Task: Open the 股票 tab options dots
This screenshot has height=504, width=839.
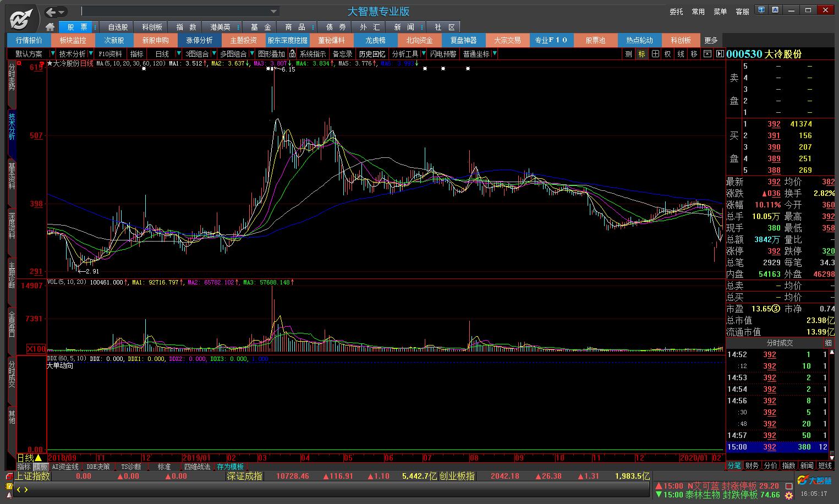Action: (x=95, y=27)
